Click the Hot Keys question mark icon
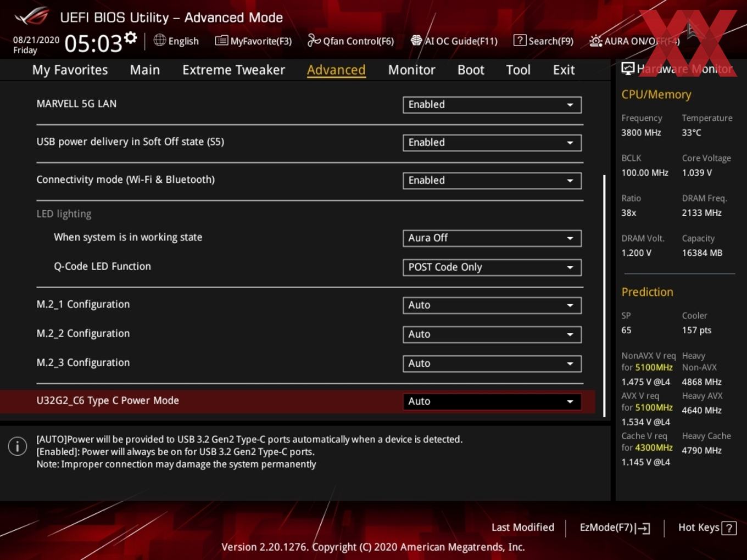The width and height of the screenshot is (747, 560). pyautogui.click(x=729, y=528)
